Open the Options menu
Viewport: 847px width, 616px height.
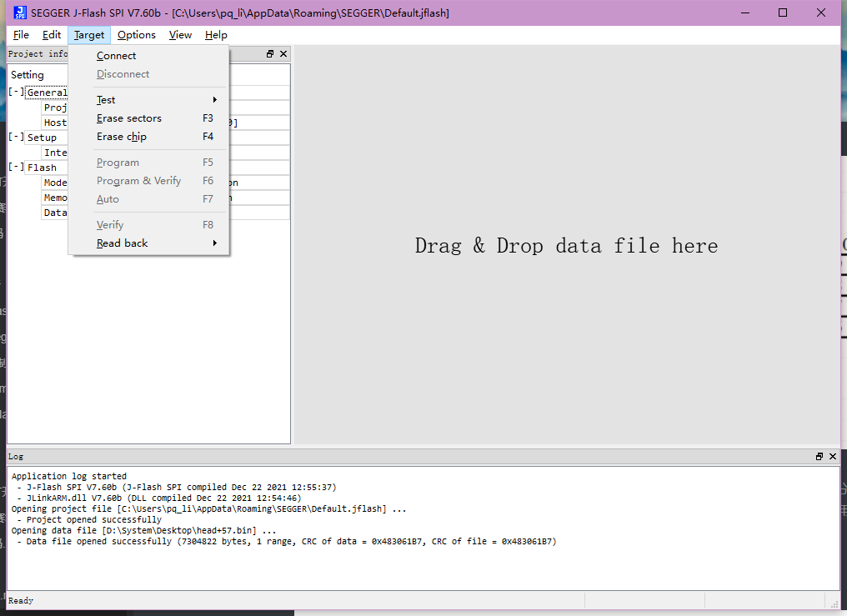(137, 35)
